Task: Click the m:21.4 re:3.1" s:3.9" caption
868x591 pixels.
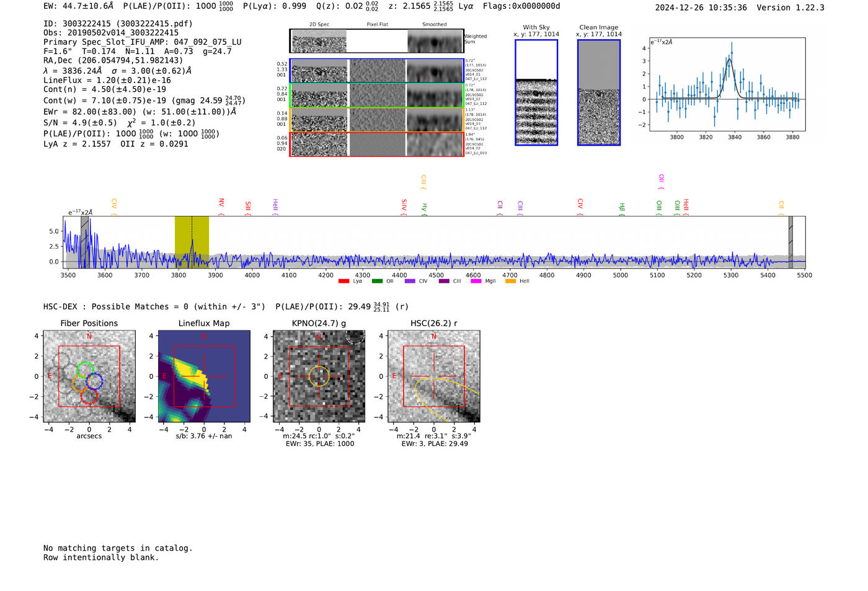Action: click(434, 436)
